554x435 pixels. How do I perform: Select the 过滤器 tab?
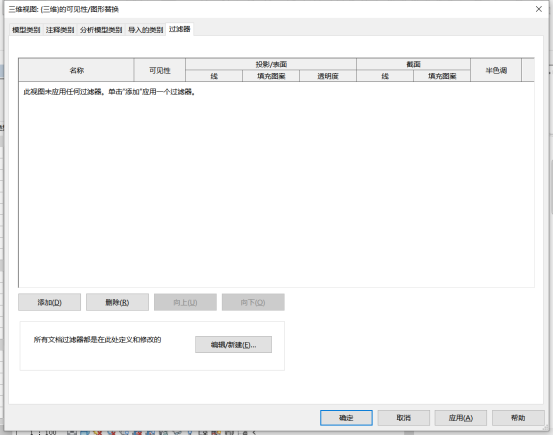(179, 29)
